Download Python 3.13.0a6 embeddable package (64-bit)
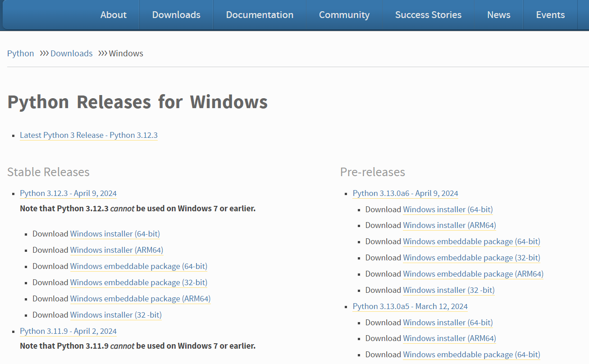The image size is (589, 364). click(472, 241)
